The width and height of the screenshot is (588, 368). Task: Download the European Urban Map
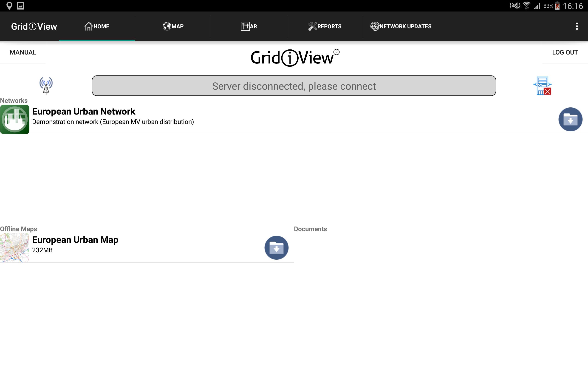(277, 248)
